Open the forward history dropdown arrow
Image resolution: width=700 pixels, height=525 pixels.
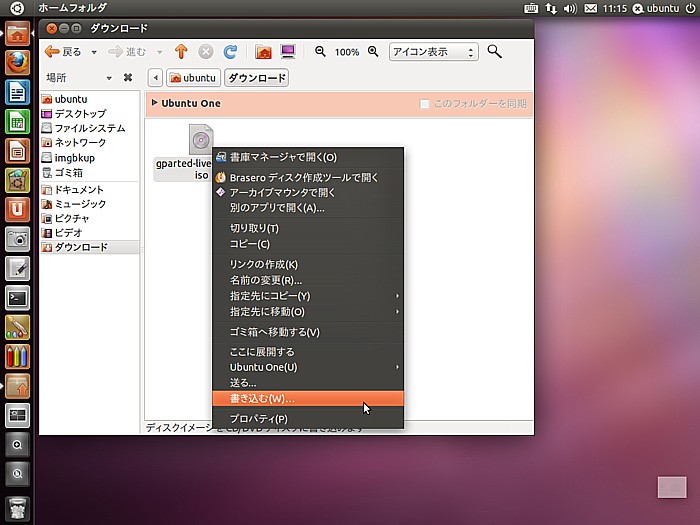point(159,52)
